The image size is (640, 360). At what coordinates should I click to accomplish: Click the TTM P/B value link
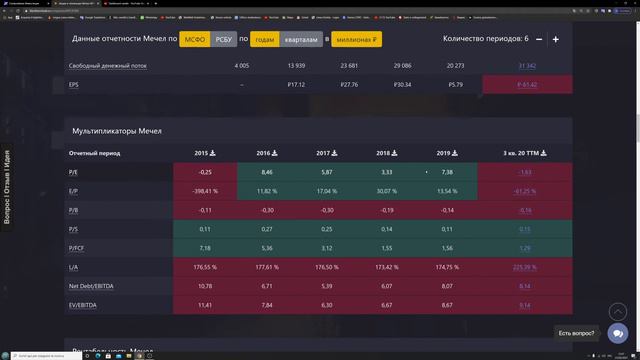tap(525, 210)
